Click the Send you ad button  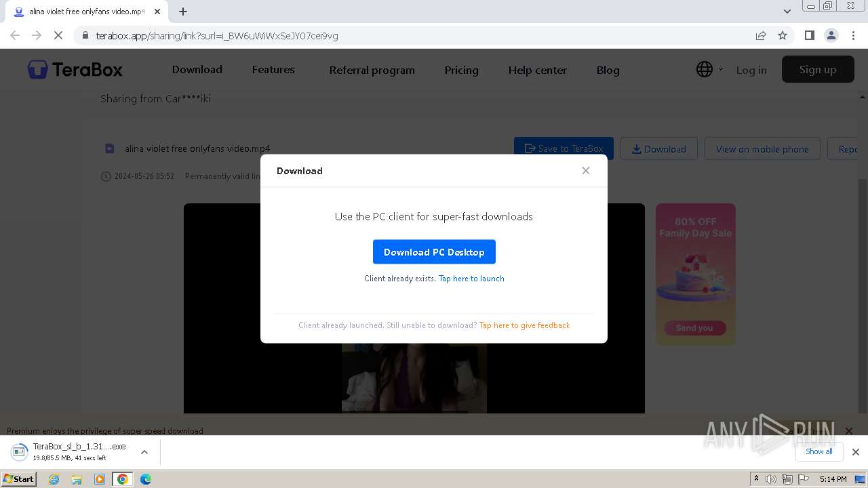(x=694, y=328)
